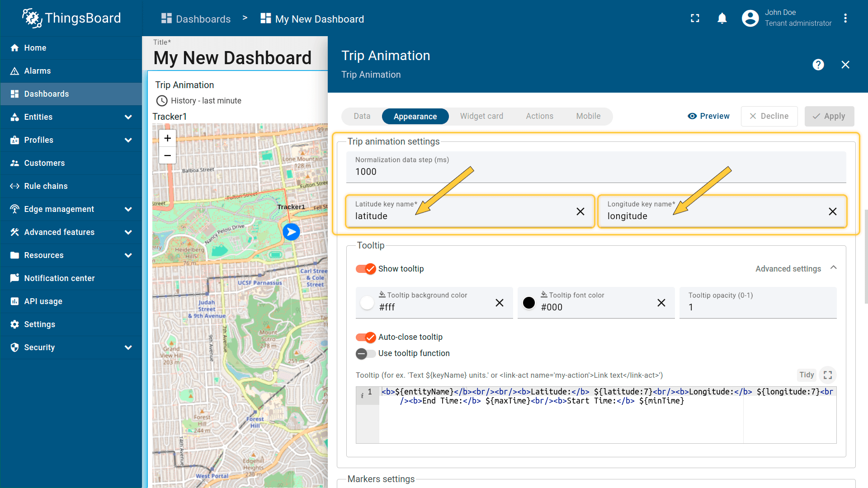Viewport: 868px width, 488px height.
Task: Expand the Resources chevron
Action: point(128,255)
